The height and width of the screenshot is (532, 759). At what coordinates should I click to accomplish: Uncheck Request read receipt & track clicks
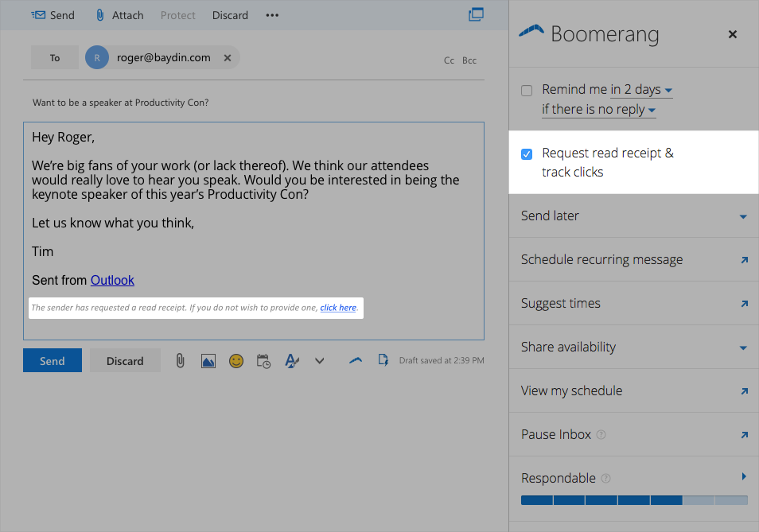coord(527,153)
